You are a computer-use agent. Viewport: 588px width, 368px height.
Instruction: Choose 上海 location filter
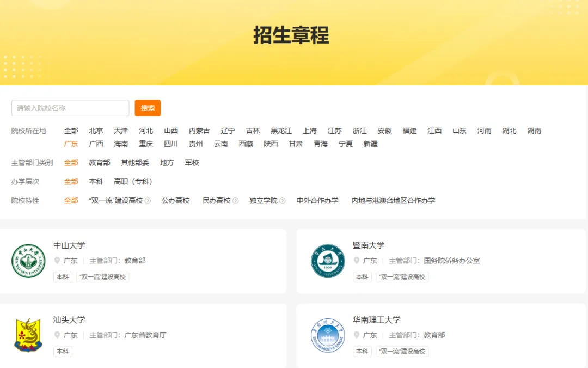coord(310,131)
